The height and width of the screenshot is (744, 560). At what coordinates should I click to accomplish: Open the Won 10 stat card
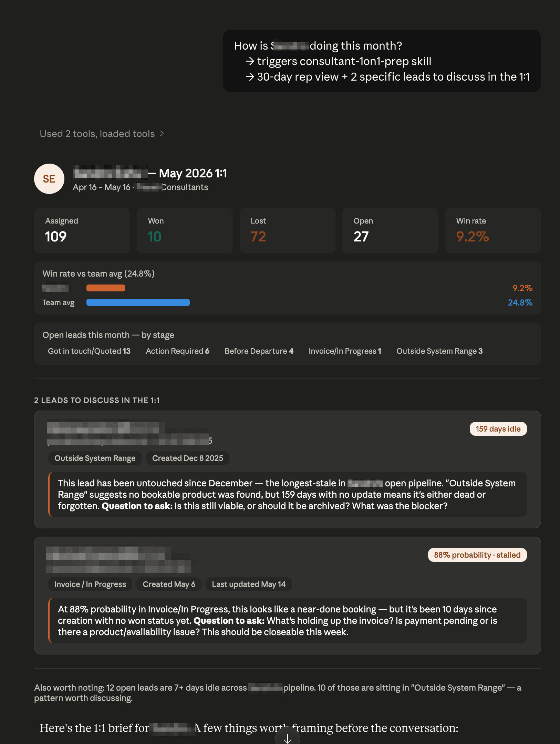[185, 230]
